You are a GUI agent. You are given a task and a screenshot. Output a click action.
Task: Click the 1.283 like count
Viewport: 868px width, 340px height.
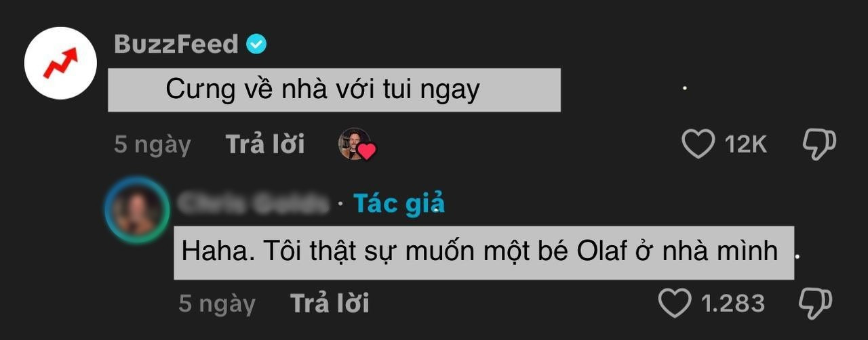733,303
